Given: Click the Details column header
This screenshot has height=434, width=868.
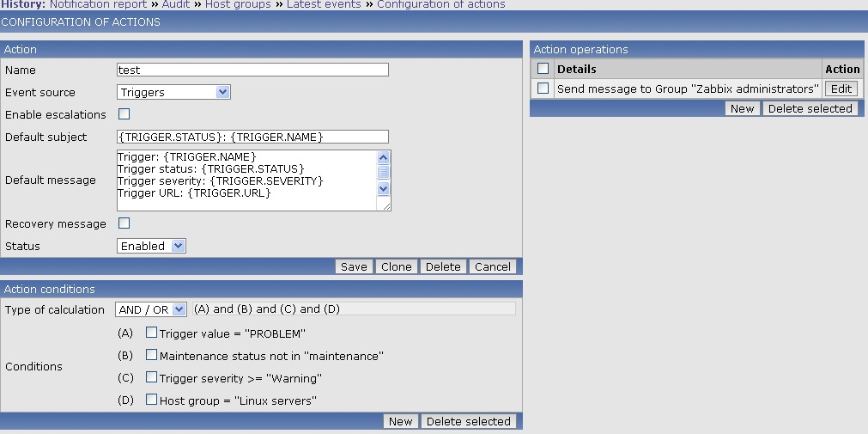Looking at the screenshot, I should click(x=577, y=70).
